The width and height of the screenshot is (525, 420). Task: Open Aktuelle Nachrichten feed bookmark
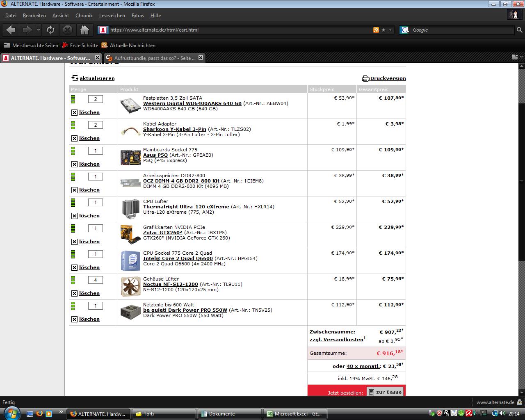[128, 46]
